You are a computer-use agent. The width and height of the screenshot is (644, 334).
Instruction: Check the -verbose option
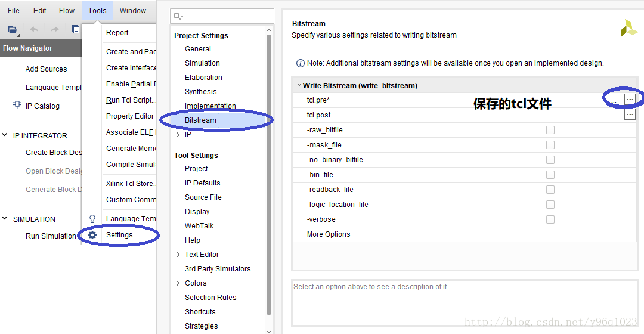pyautogui.click(x=550, y=219)
